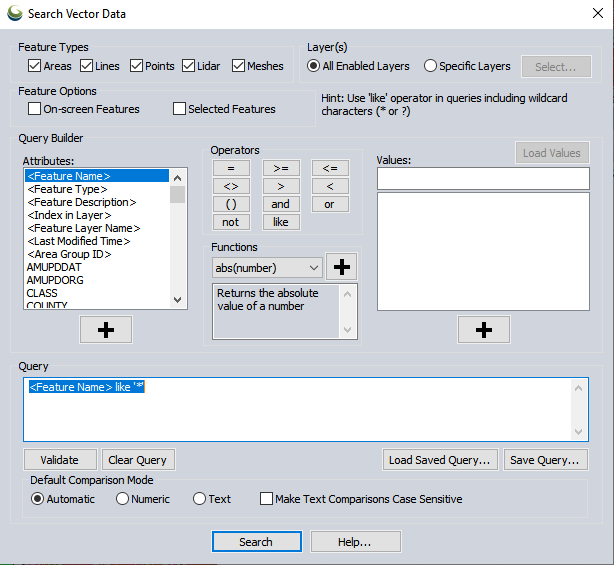Select <Feature Type> in the Attributes list
Screen dimensions: 614x565
[68, 189]
